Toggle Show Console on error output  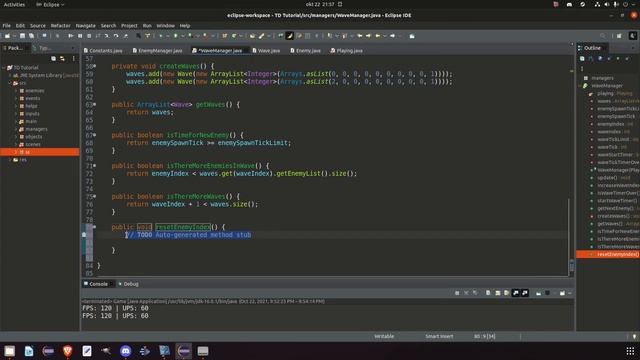point(525,293)
